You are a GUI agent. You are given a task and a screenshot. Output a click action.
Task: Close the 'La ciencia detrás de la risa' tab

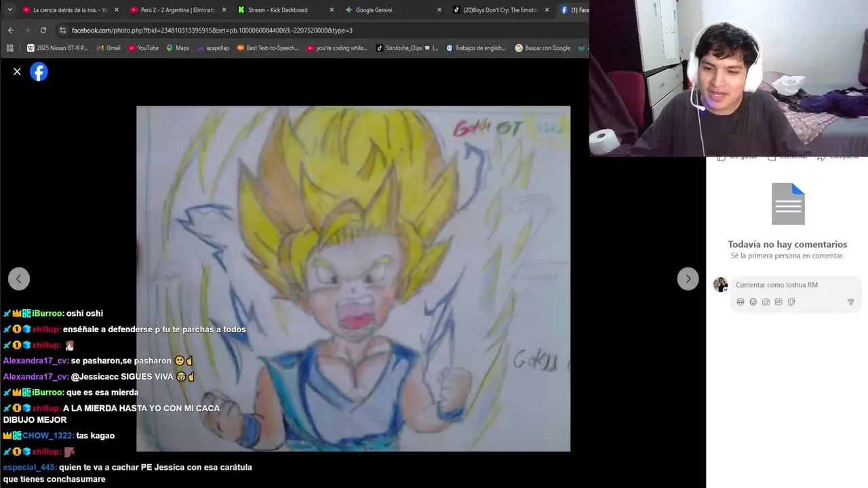(x=116, y=10)
